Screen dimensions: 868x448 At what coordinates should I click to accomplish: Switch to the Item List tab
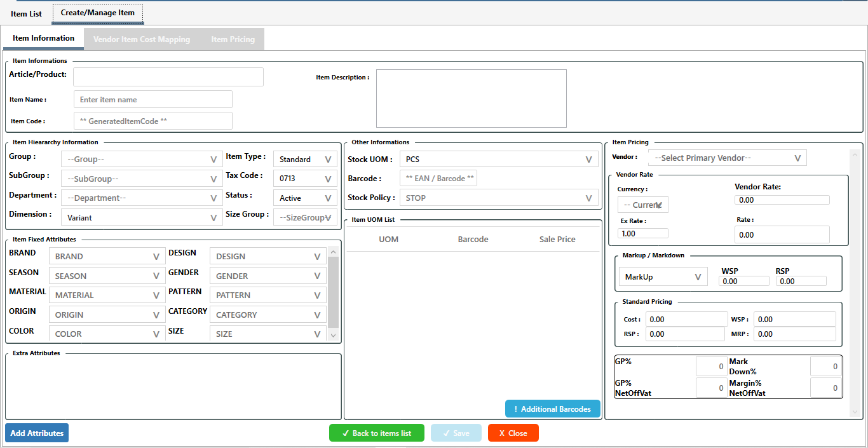tap(26, 13)
